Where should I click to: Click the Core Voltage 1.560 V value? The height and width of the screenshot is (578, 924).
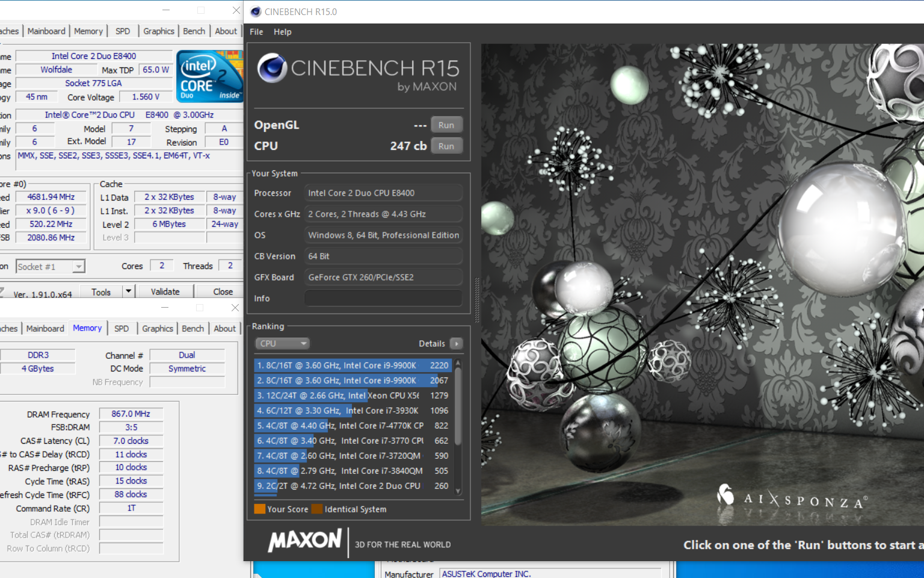coord(146,97)
